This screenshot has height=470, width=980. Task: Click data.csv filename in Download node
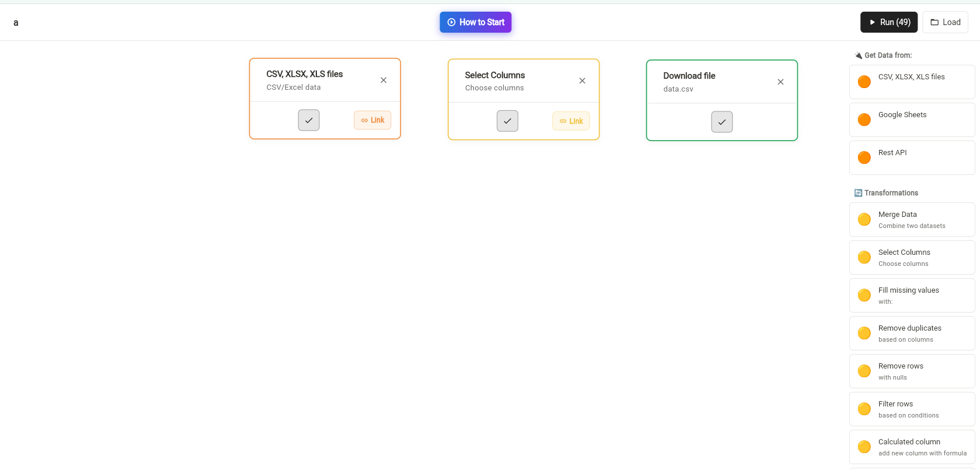coord(678,89)
